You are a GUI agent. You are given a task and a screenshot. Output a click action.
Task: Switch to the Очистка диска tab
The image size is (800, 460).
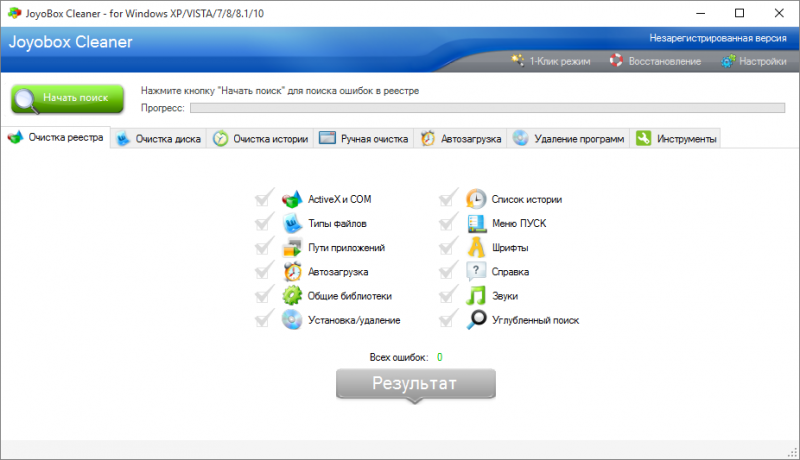pos(158,139)
